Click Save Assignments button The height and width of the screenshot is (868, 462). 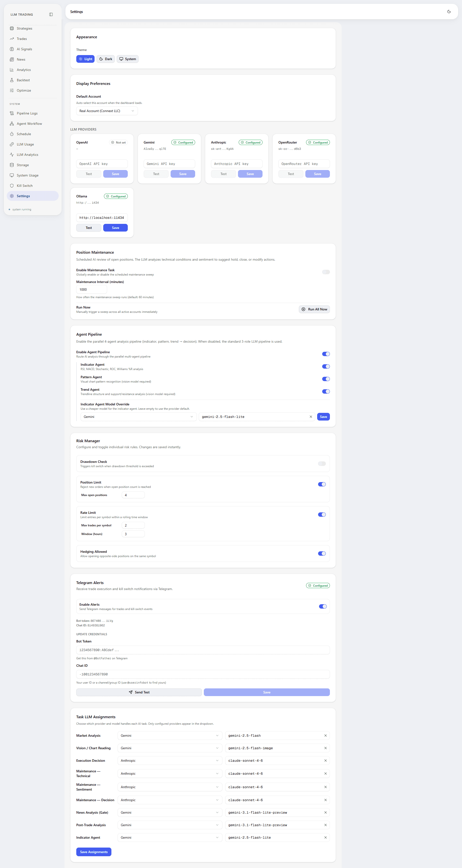pos(94,852)
